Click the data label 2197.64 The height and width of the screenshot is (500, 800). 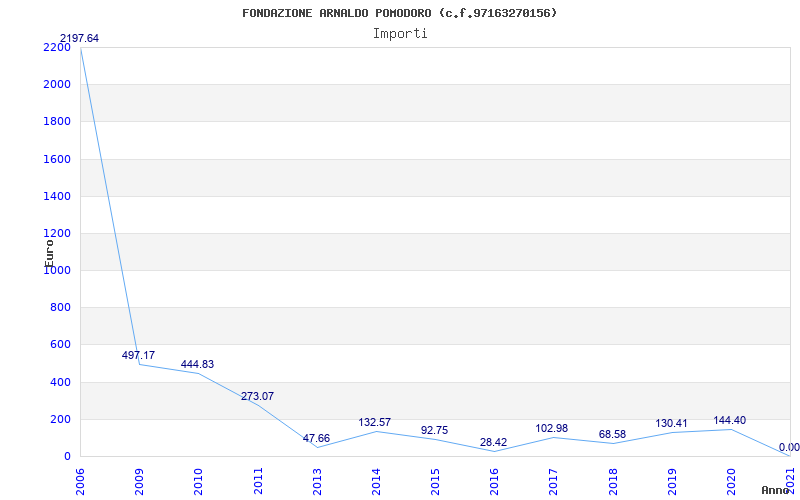80,38
